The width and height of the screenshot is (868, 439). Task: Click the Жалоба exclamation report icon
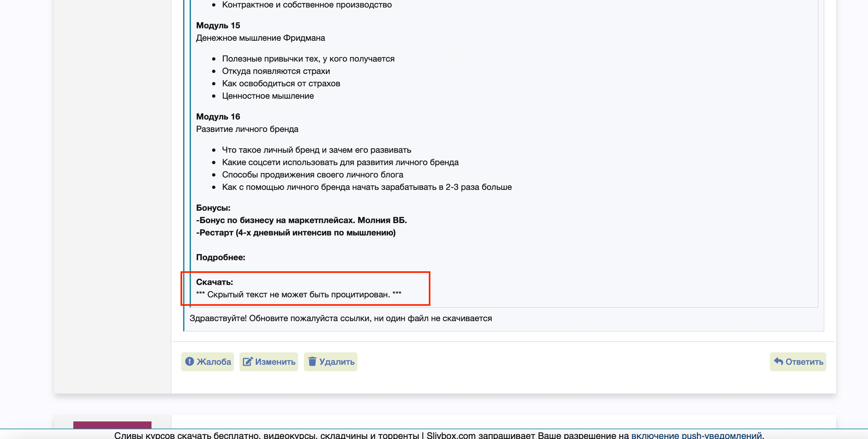189,361
